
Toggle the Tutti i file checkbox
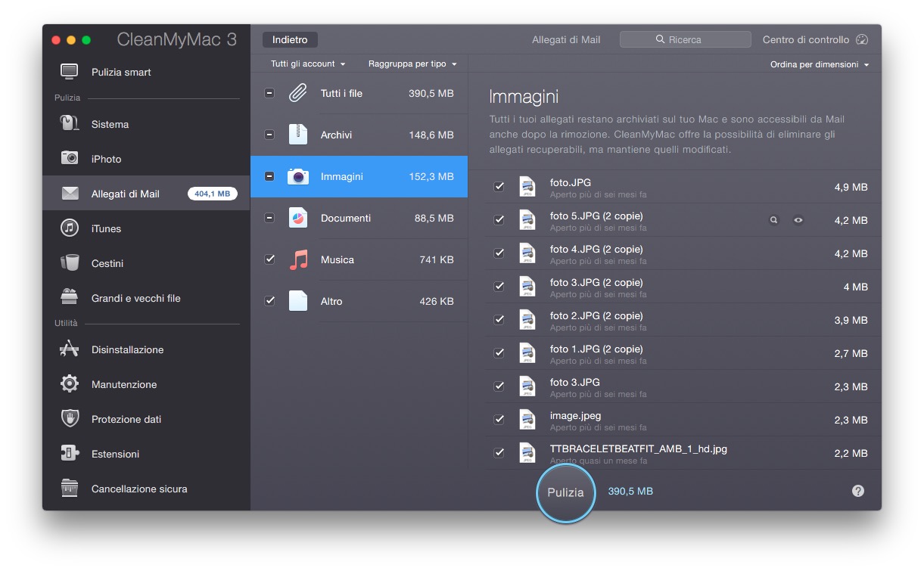[269, 93]
